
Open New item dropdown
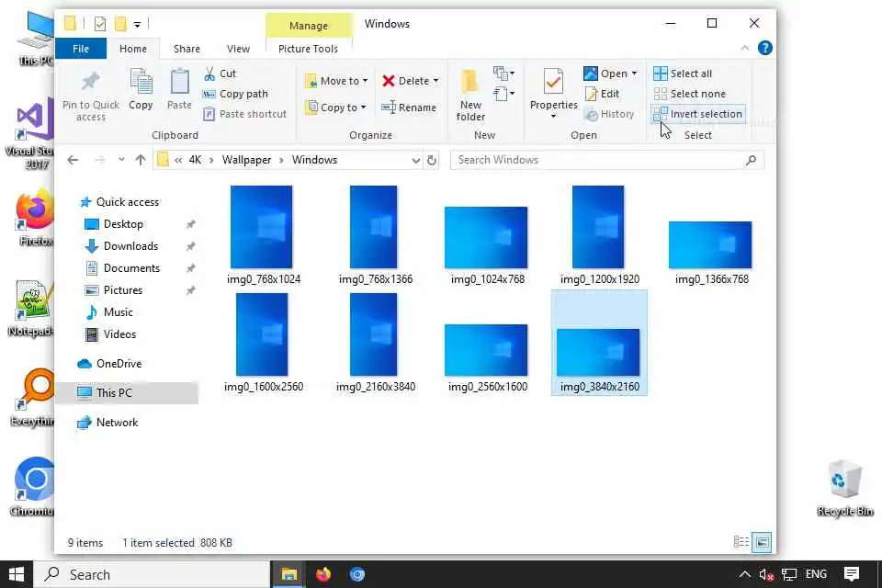(503, 73)
